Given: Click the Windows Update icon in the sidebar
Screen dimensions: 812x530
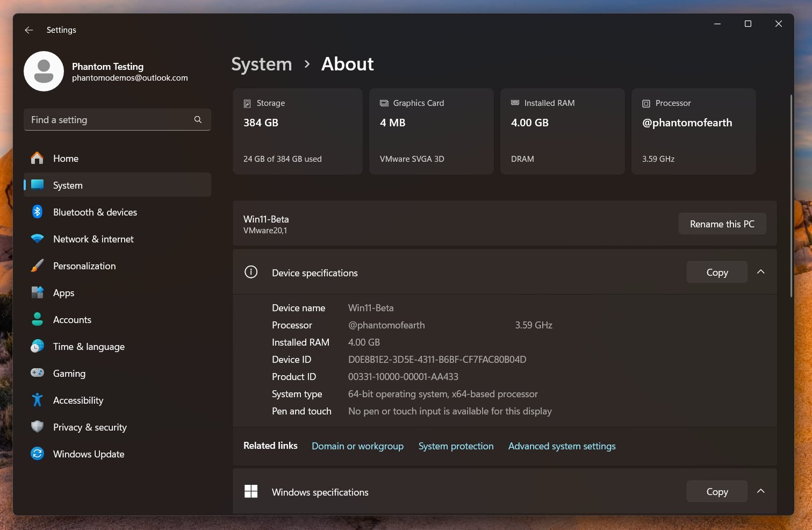Looking at the screenshot, I should (x=37, y=454).
